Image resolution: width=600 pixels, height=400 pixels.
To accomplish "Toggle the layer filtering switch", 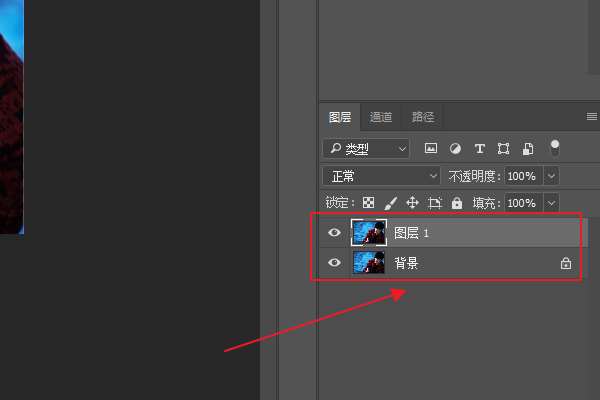I will (x=554, y=148).
